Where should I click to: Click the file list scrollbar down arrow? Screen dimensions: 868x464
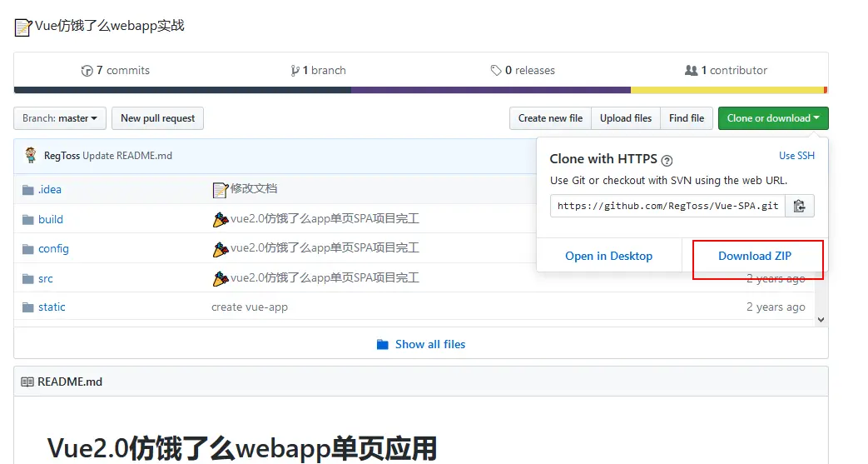(821, 319)
